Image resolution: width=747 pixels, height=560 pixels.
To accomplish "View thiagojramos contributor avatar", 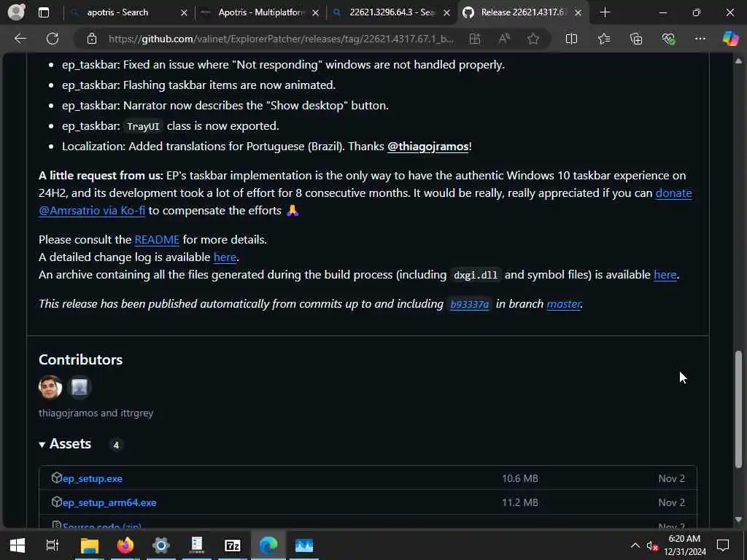I will 50,387.
